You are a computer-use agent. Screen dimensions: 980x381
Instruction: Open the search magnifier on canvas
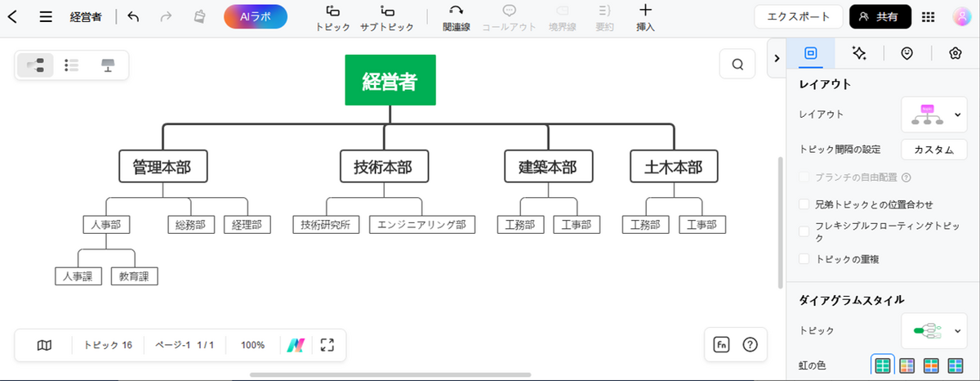tap(737, 65)
